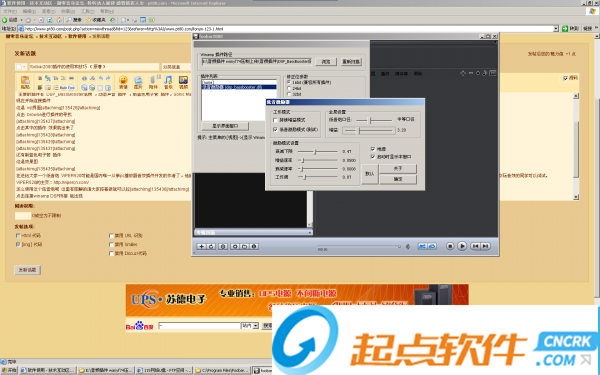The image size is (600, 375).
Task: Open the dropdown arrow beside the IE Back button
Action: point(21,20)
